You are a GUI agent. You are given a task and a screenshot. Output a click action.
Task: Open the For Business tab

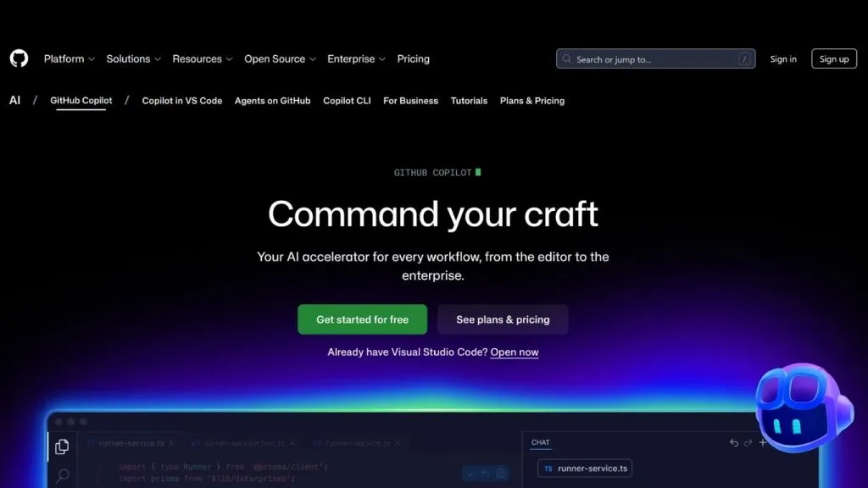click(410, 101)
